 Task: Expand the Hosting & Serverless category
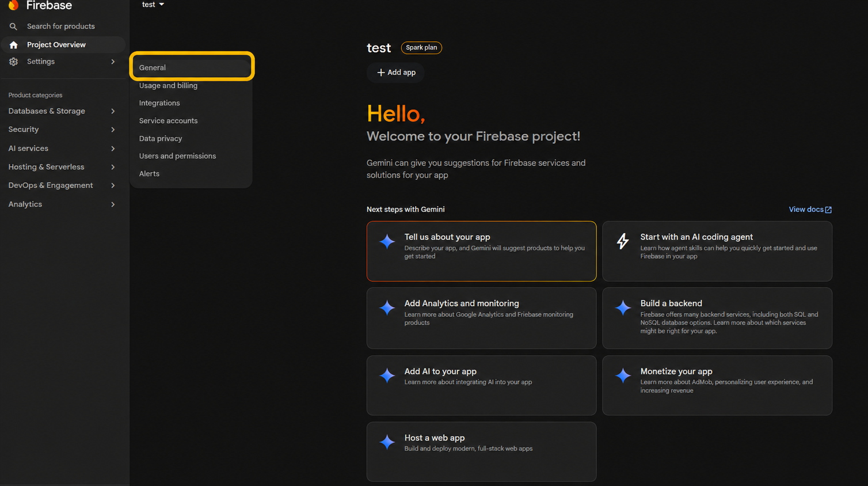pyautogui.click(x=62, y=167)
